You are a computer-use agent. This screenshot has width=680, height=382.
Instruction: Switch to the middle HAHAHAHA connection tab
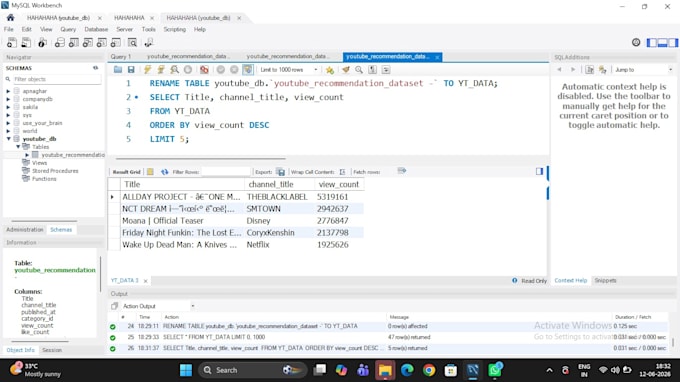click(x=129, y=18)
